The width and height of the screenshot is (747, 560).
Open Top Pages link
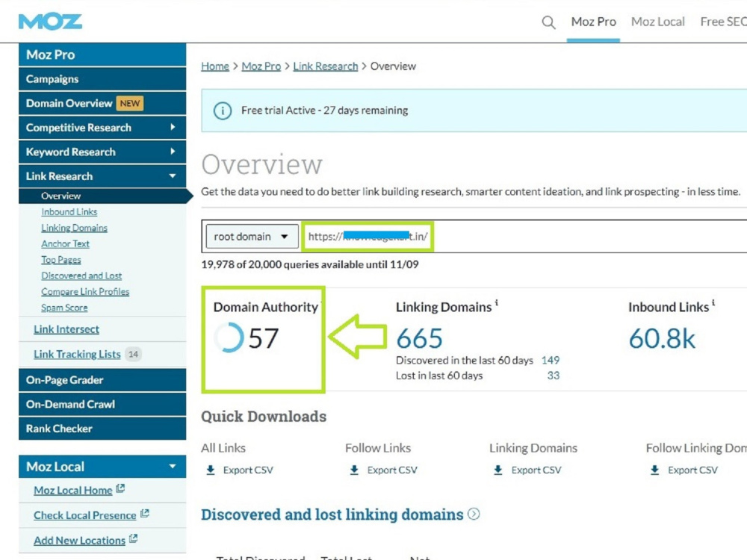[61, 260]
